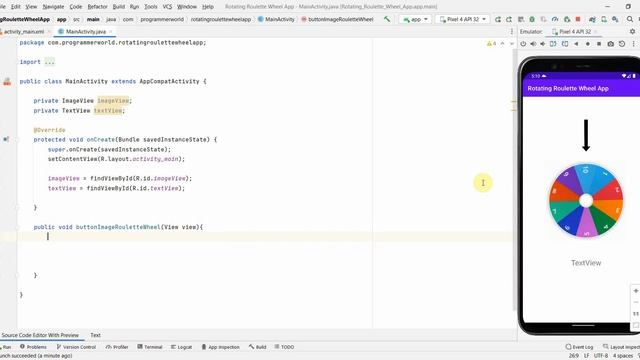The image size is (640, 360).
Task: Open the App Inspection tool window
Action: tap(220, 347)
